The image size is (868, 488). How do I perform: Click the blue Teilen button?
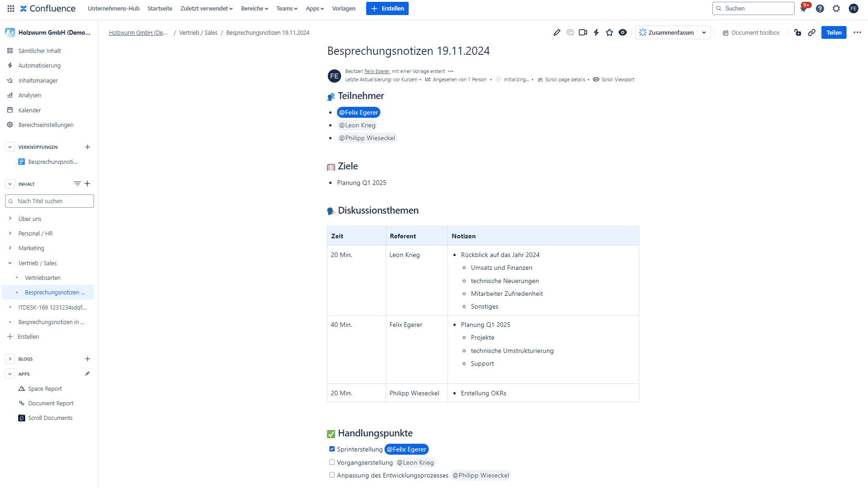tap(834, 32)
